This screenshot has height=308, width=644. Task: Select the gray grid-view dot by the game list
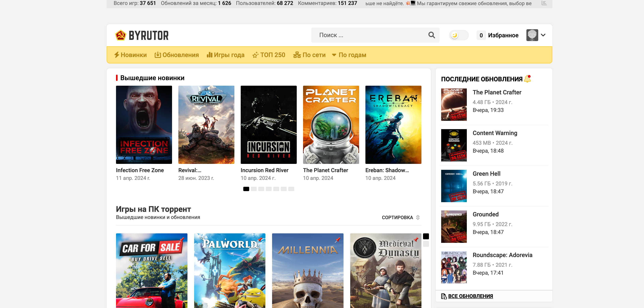426,244
